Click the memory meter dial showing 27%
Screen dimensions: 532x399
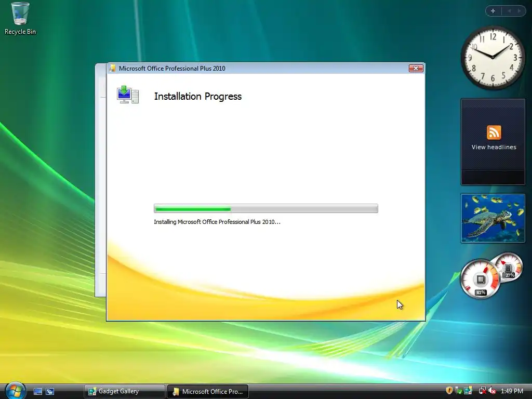tap(508, 268)
